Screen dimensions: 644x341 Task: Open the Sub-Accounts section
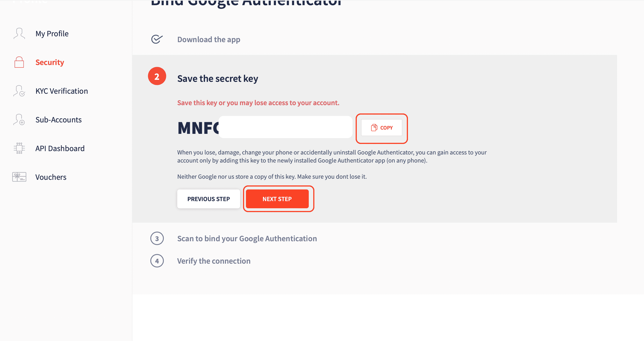pos(59,120)
